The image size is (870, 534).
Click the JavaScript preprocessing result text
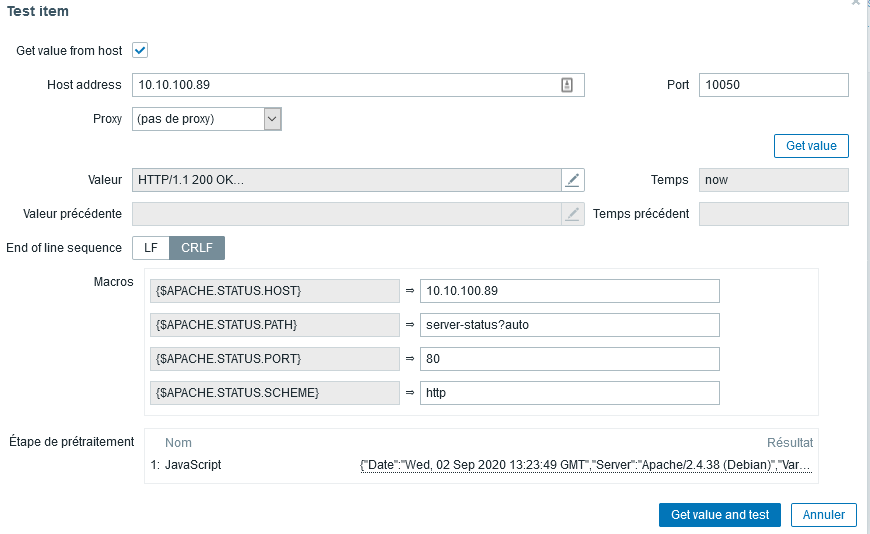click(586, 465)
